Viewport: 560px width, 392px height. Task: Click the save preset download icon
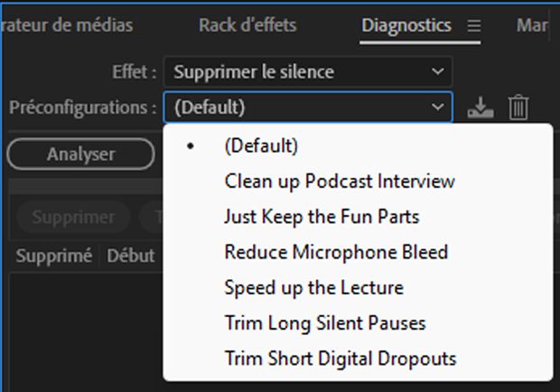pyautogui.click(x=481, y=107)
